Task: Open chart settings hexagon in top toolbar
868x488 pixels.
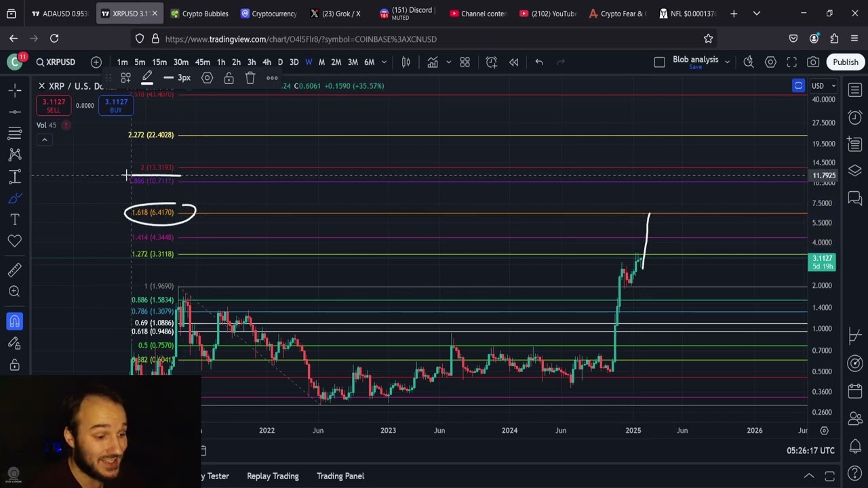Action: [770, 62]
